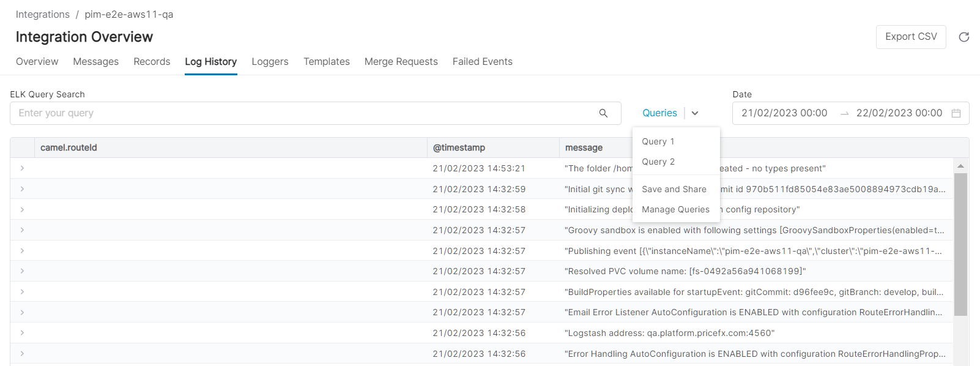Screen dimensions: 980x366
Task: Go to the Templates tab
Action: (327, 61)
